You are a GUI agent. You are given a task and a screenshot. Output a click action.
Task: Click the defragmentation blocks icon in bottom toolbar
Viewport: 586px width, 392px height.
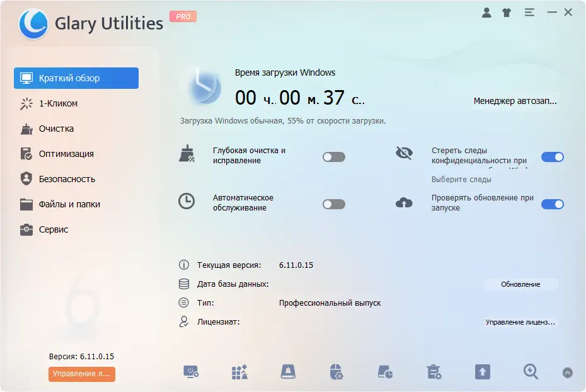point(239,372)
